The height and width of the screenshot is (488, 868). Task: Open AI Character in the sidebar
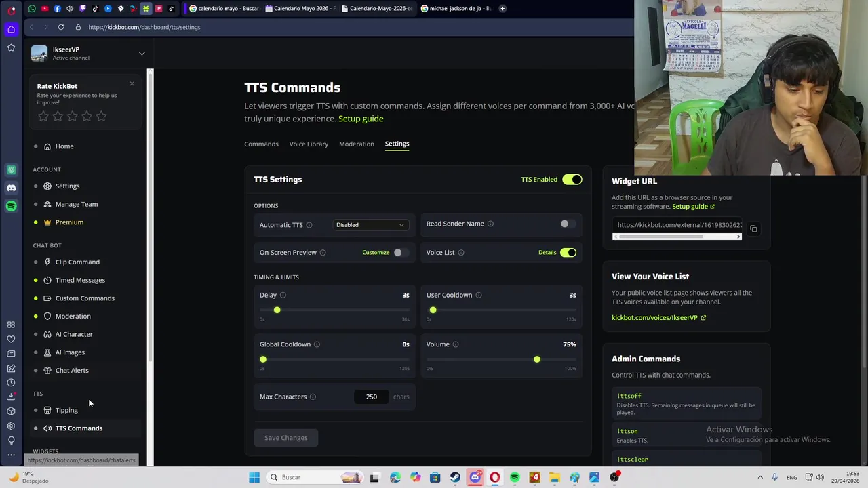pos(74,334)
